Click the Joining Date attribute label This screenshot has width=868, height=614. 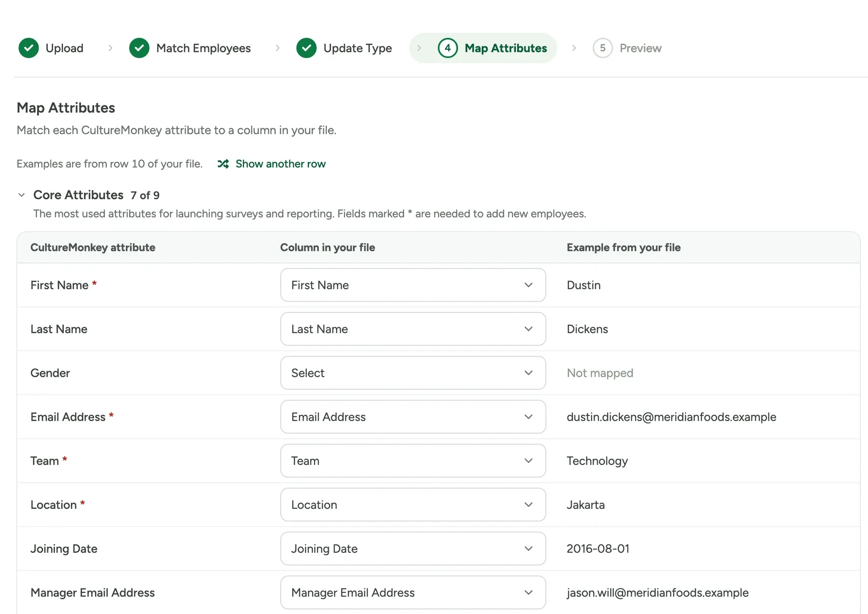pos(64,548)
